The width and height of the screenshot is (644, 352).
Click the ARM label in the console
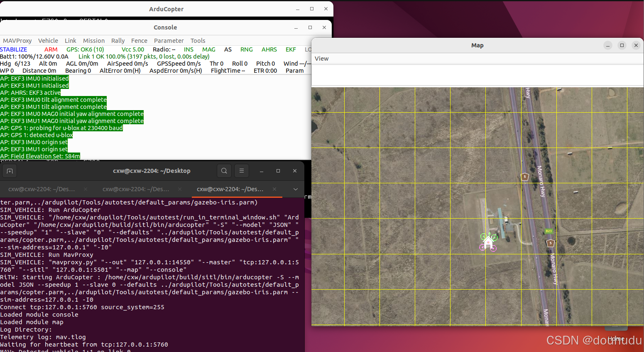[51, 49]
